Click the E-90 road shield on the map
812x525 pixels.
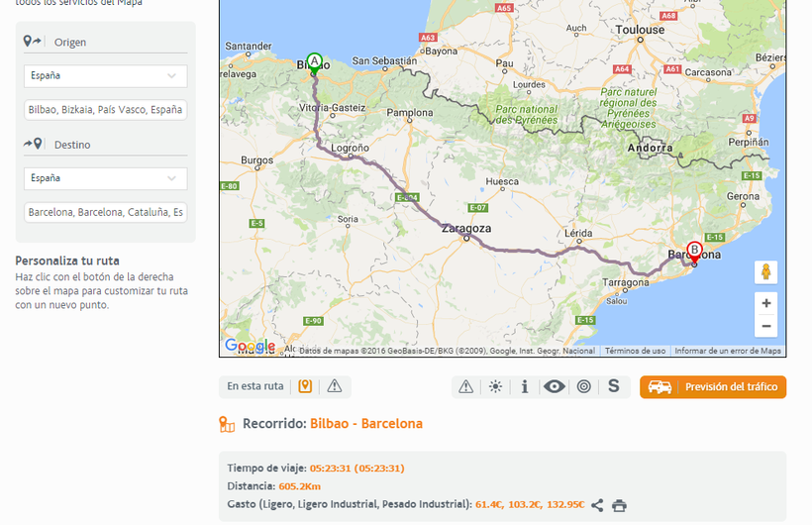(x=313, y=321)
